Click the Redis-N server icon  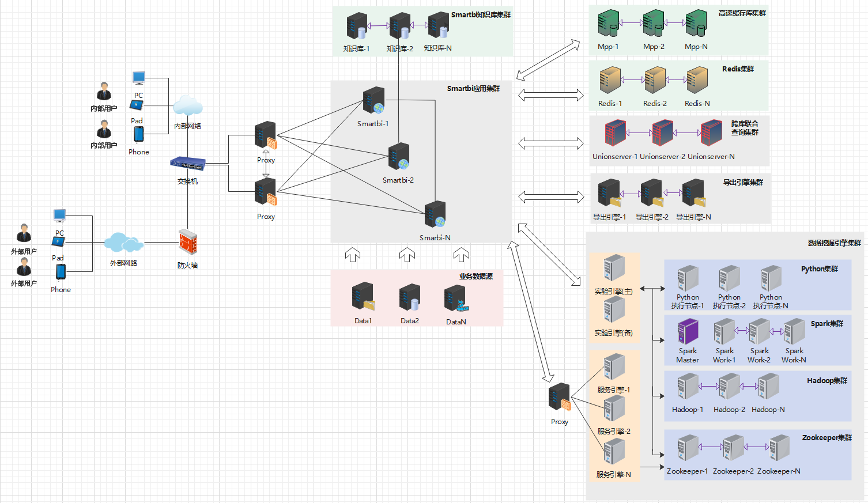coord(697,81)
